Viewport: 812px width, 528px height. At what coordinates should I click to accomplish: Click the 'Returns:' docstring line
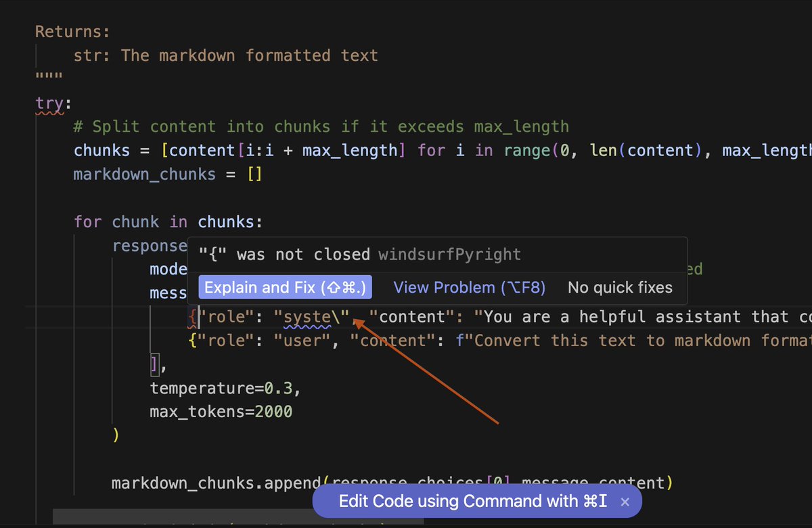pyautogui.click(x=72, y=32)
